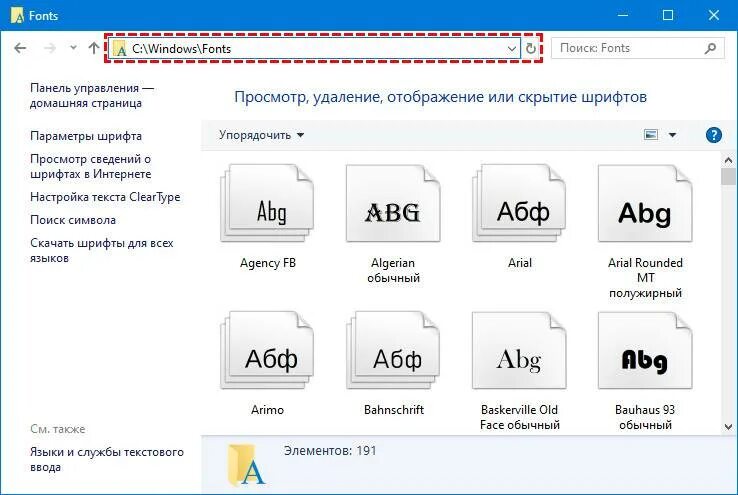Screen dimensions: 738x495
Task: Open Поиск символа link
Action: pyautogui.click(x=73, y=220)
